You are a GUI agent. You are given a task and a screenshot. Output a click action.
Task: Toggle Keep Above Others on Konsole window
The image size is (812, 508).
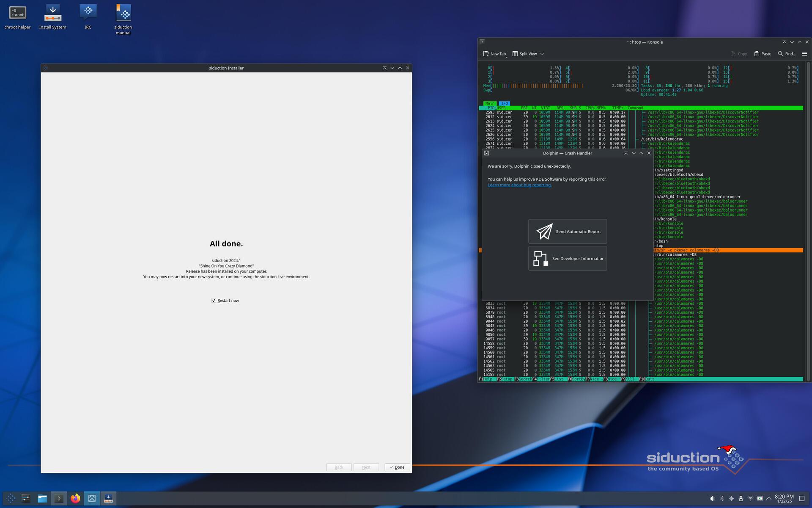784,42
